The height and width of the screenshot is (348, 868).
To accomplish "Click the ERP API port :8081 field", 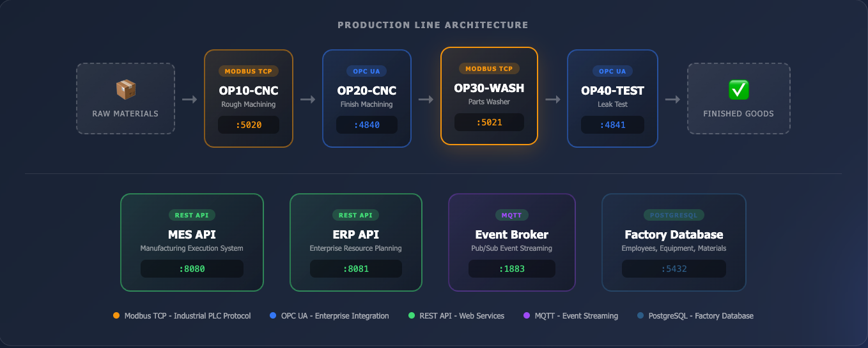I will coord(355,269).
